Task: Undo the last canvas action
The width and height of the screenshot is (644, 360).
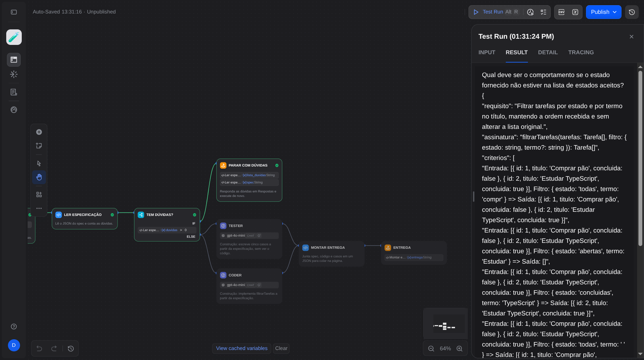Action: tap(39, 349)
